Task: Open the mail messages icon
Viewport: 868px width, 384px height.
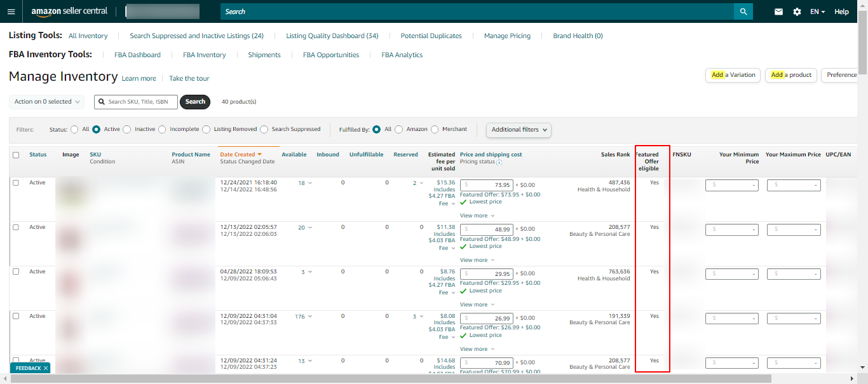Action: 778,11
